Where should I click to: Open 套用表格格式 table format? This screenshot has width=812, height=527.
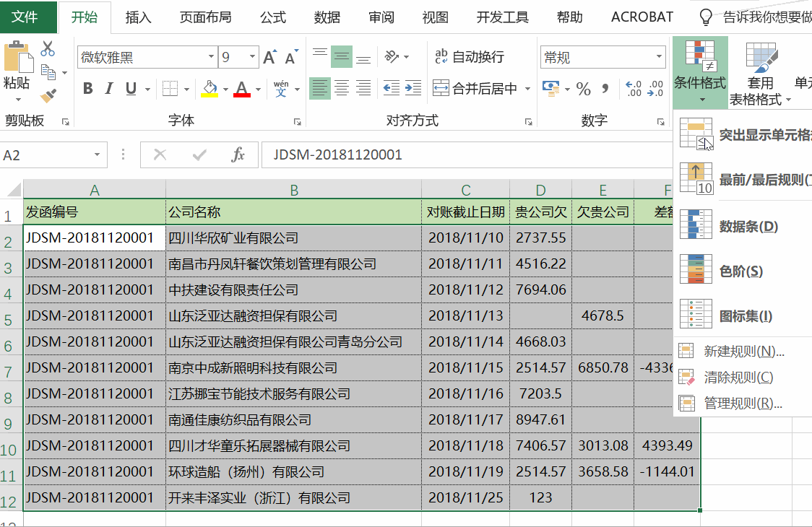pyautogui.click(x=760, y=73)
